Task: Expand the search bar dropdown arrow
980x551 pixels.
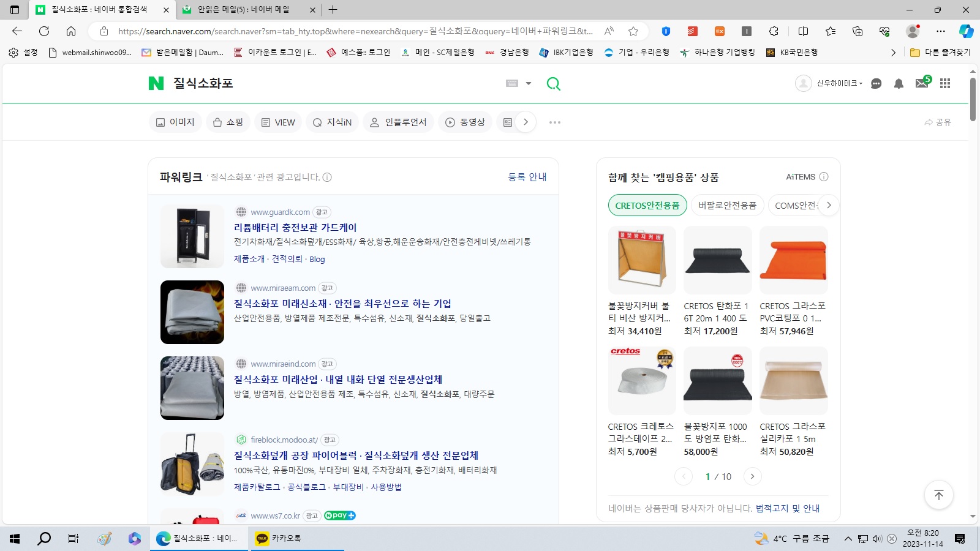Action: click(529, 83)
